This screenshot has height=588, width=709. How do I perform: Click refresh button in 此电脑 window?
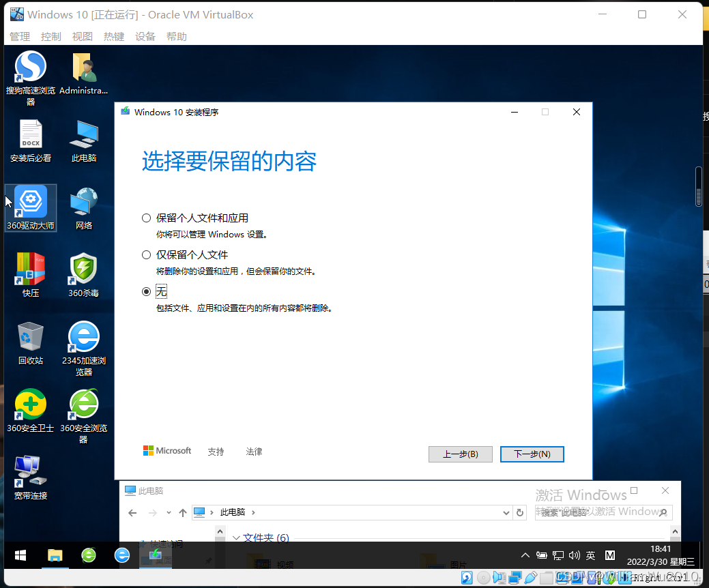pyautogui.click(x=520, y=512)
